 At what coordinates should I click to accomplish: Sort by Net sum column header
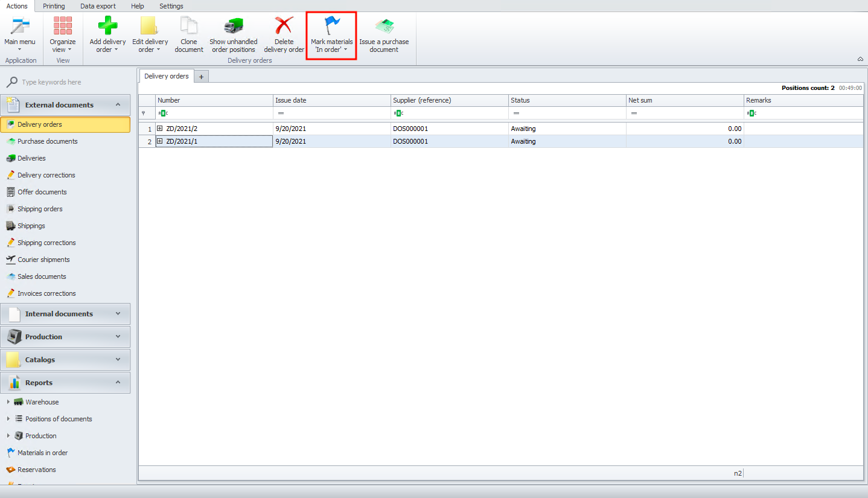coord(685,100)
